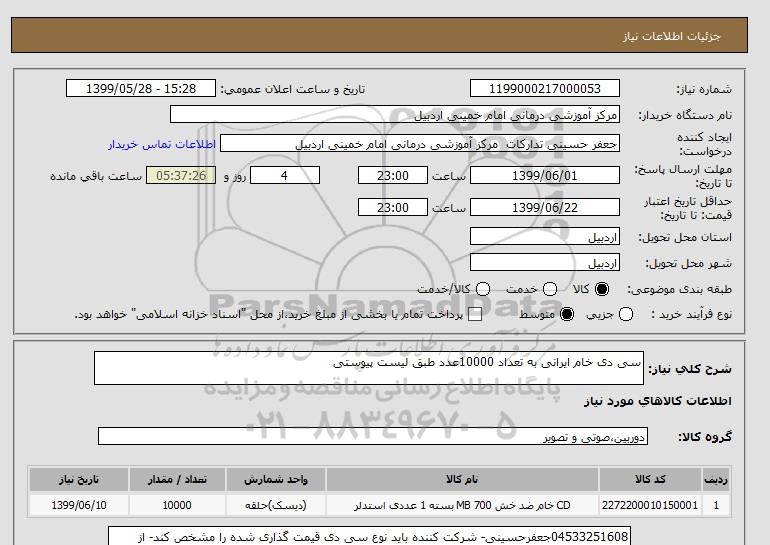Toggle the Islamic treasury payment checkbox
The width and height of the screenshot is (770, 545).
point(475,315)
